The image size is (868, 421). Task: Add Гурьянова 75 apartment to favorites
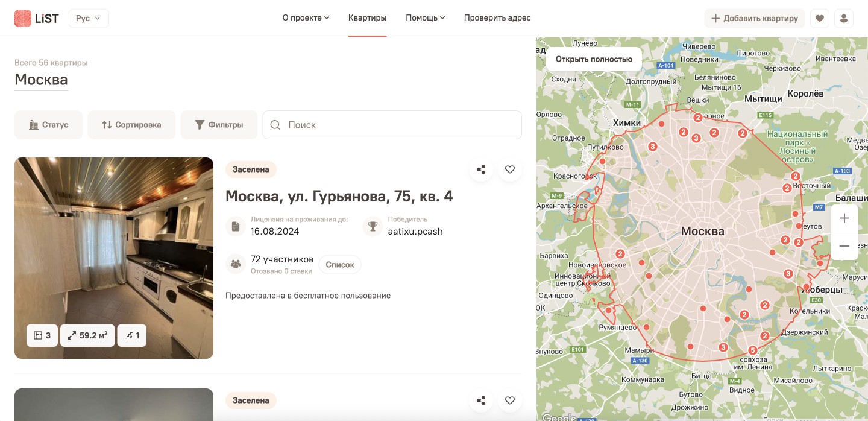pos(510,169)
